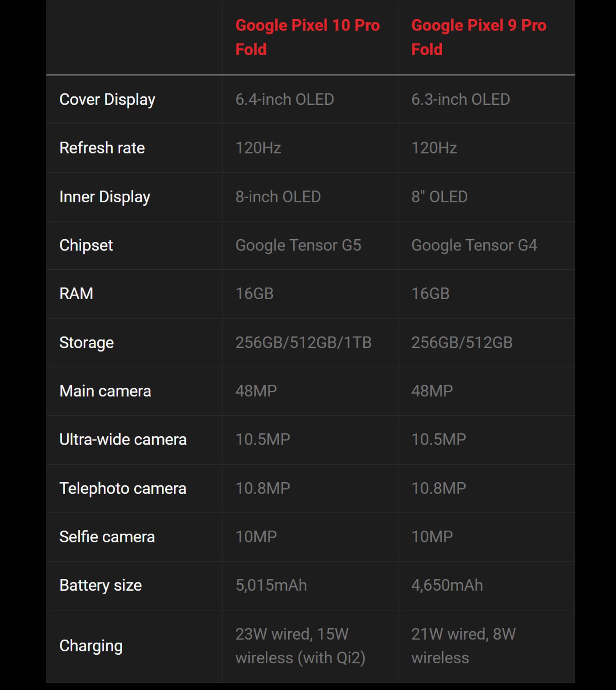This screenshot has width=616, height=690.
Task: Click the Storage row label
Action: click(x=86, y=343)
